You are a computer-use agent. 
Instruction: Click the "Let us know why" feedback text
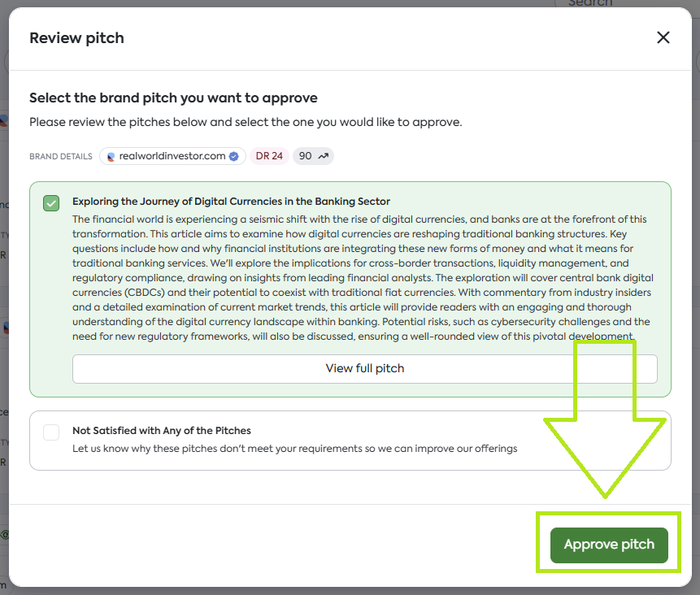294,449
